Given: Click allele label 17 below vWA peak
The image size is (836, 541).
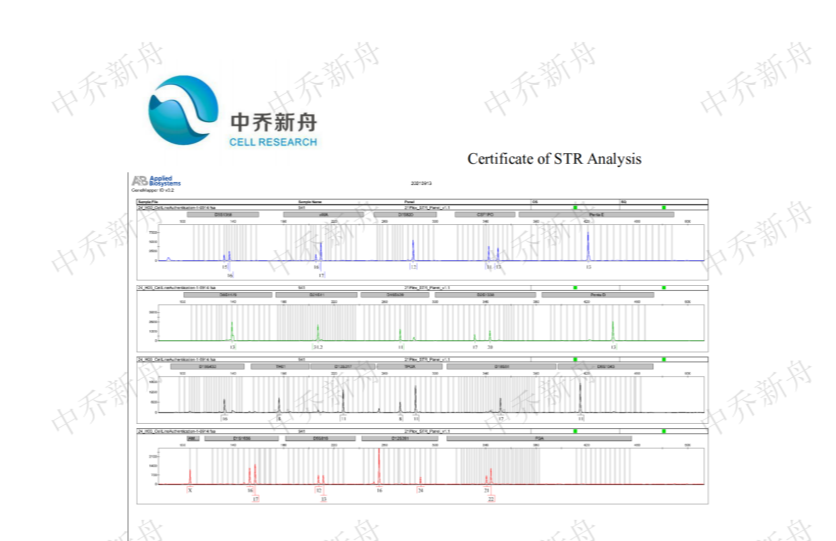Looking at the screenshot, I should pos(321,275).
